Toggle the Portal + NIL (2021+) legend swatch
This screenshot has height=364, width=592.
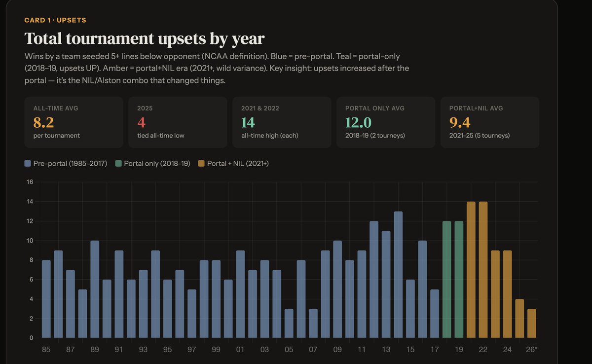tap(201, 163)
